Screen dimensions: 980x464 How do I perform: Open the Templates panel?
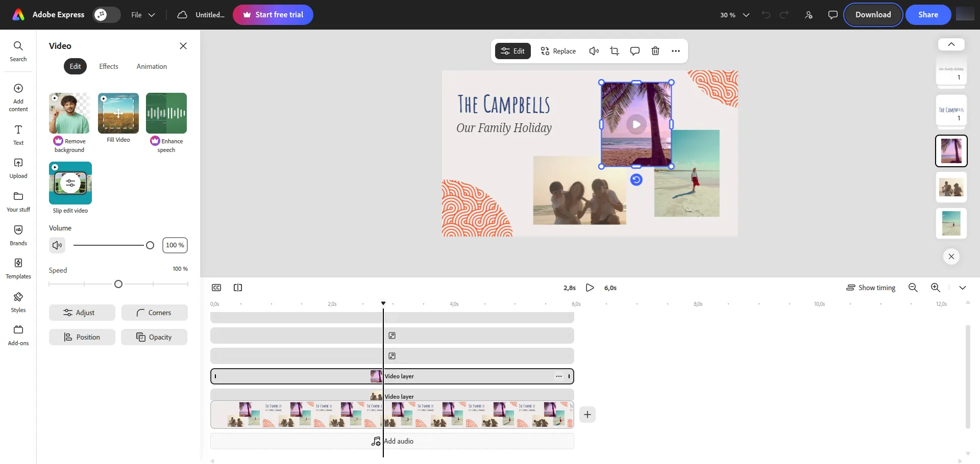pos(18,269)
